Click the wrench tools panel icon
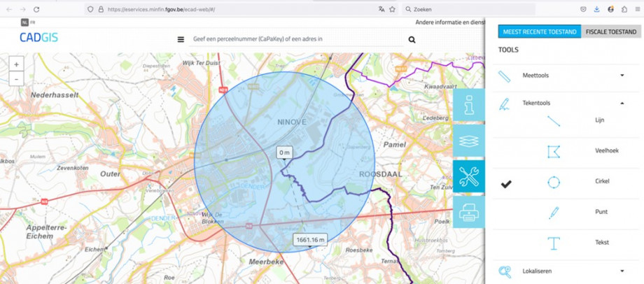Screen dimensions: 644x284 [468, 177]
